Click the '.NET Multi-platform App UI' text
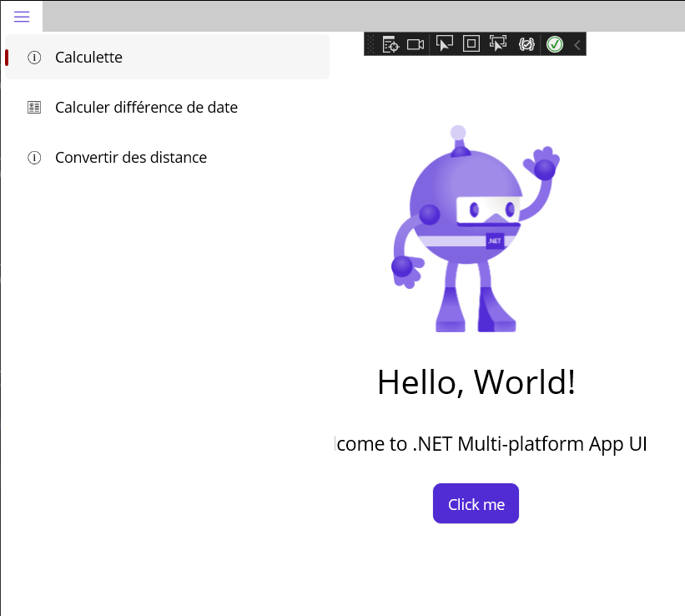 530,444
